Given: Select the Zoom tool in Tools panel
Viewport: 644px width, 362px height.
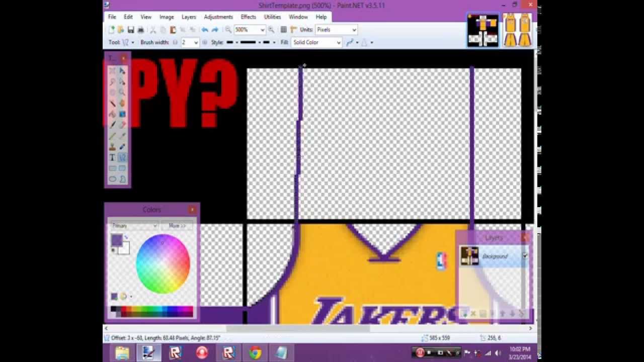Looking at the screenshot, I should tap(122, 92).
